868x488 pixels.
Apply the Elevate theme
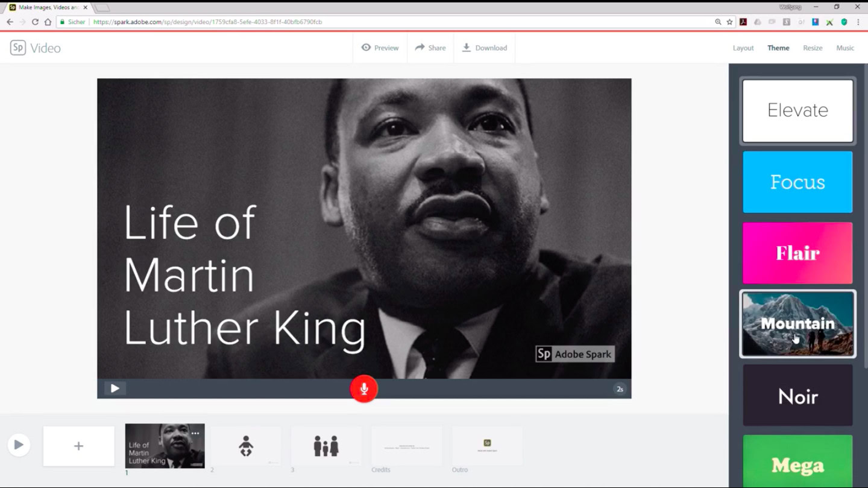click(797, 110)
